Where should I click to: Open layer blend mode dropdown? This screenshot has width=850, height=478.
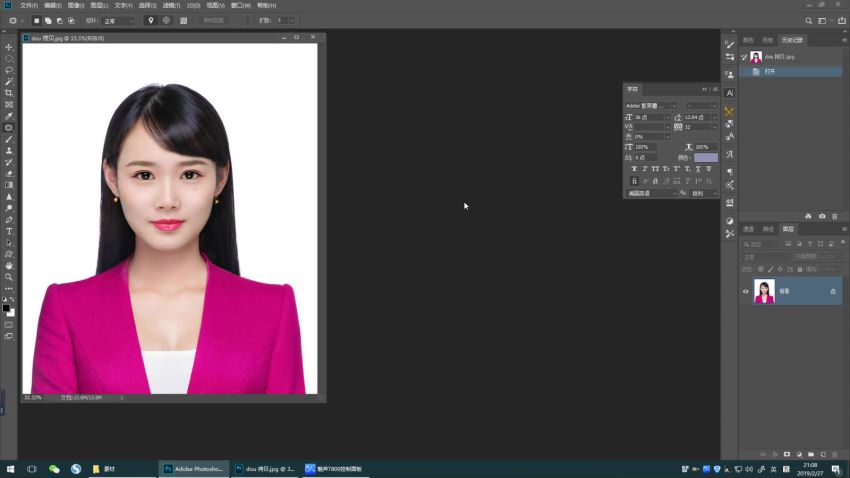[x=767, y=257]
